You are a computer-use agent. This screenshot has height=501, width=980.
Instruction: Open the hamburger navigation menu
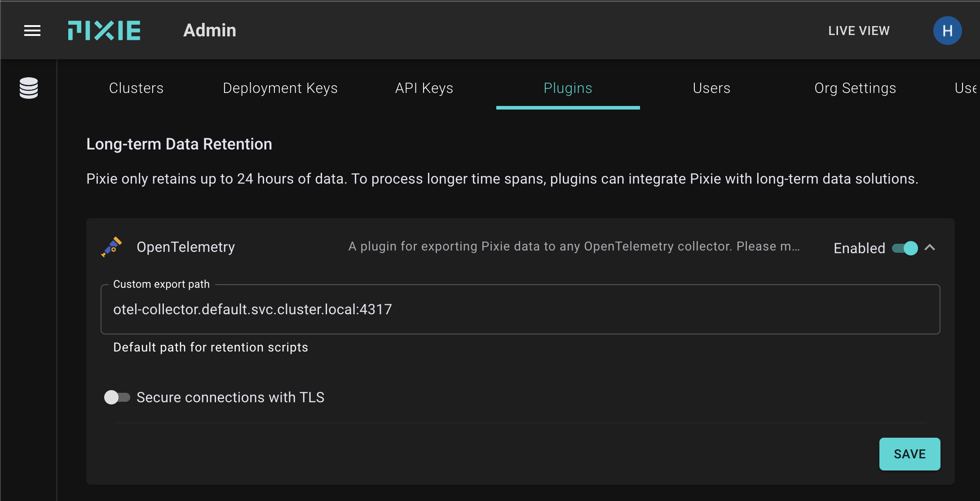(x=32, y=31)
